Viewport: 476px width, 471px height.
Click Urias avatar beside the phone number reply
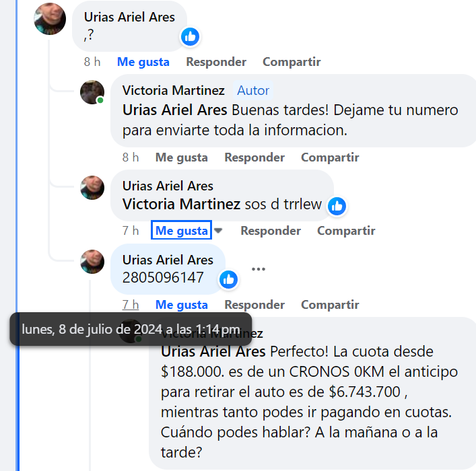[92, 262]
